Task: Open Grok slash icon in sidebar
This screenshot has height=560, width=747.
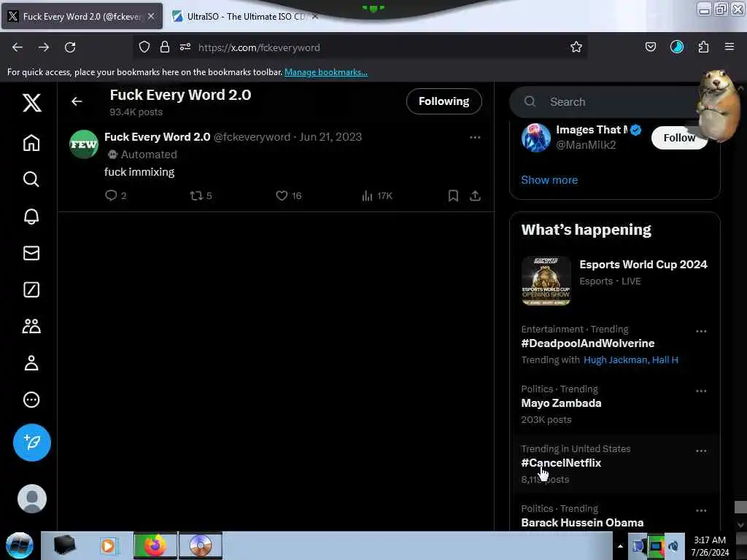Action: click(x=31, y=289)
